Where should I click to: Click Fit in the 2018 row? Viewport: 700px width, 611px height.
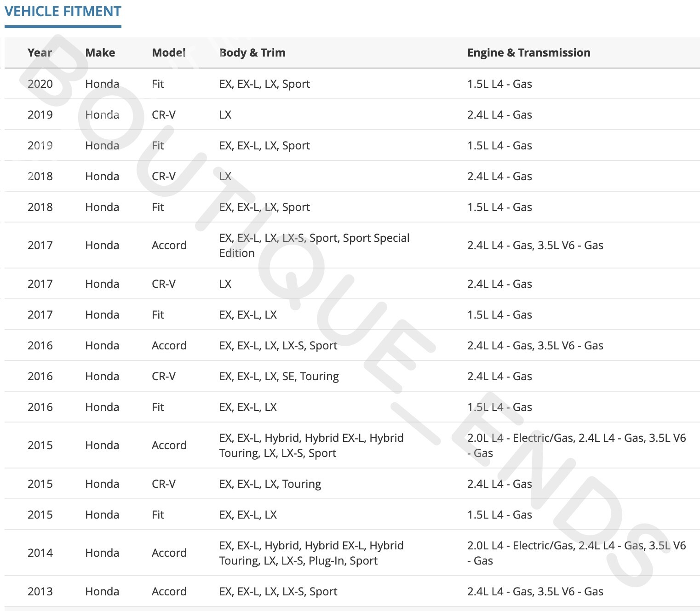(x=158, y=207)
